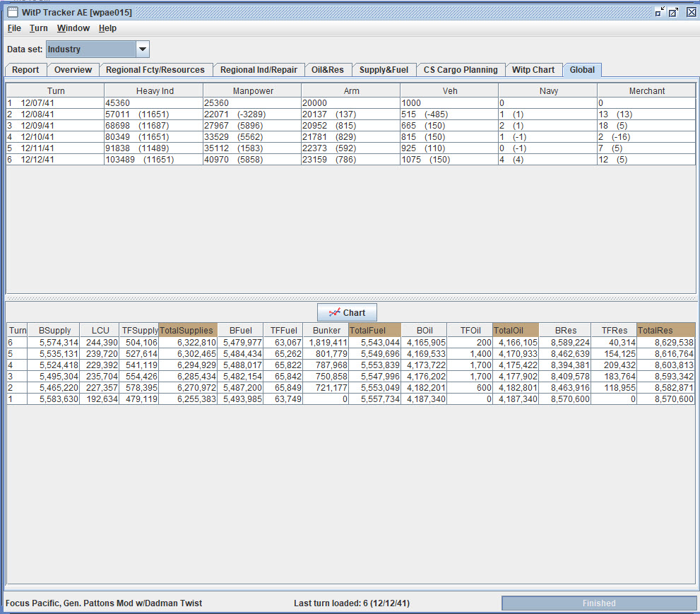Image resolution: width=700 pixels, height=614 pixels.
Task: Click the TotalSupplies column header
Action: click(x=188, y=331)
